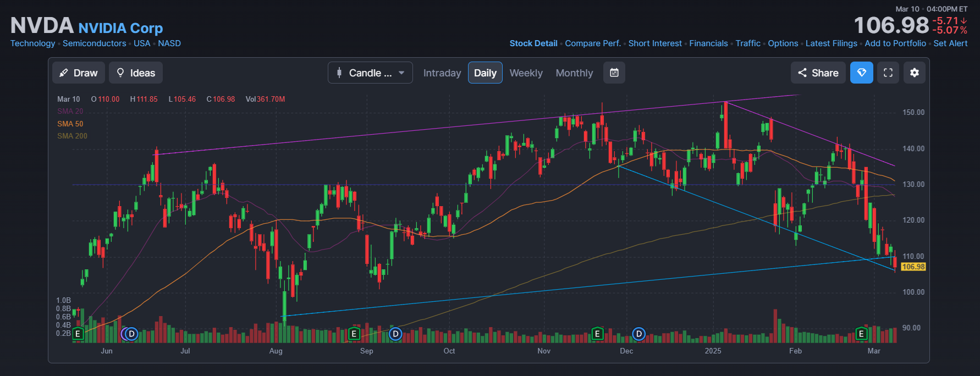This screenshot has width=980, height=376.
Task: Open Compare Perf. page
Action: pos(593,43)
